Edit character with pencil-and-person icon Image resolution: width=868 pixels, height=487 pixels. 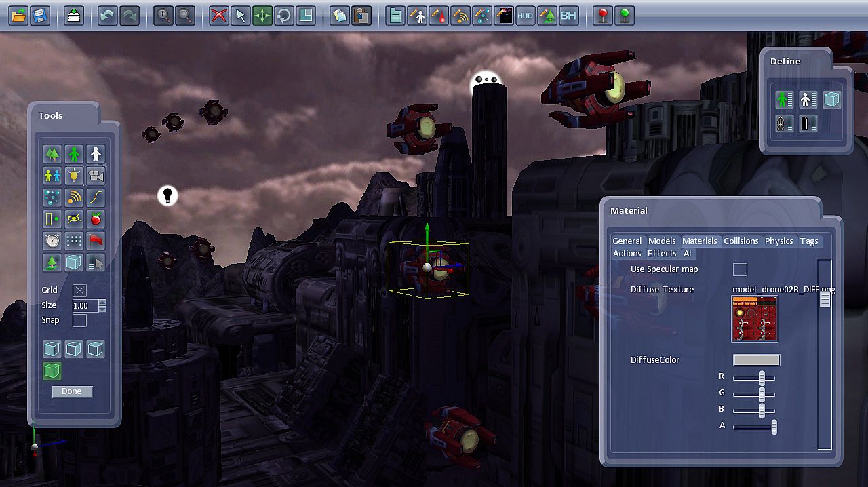tap(416, 16)
